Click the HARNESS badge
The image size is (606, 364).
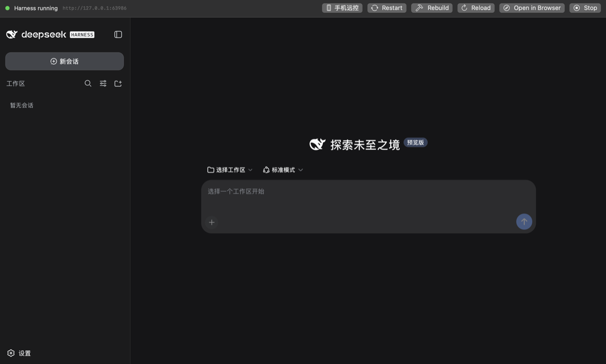82,35
